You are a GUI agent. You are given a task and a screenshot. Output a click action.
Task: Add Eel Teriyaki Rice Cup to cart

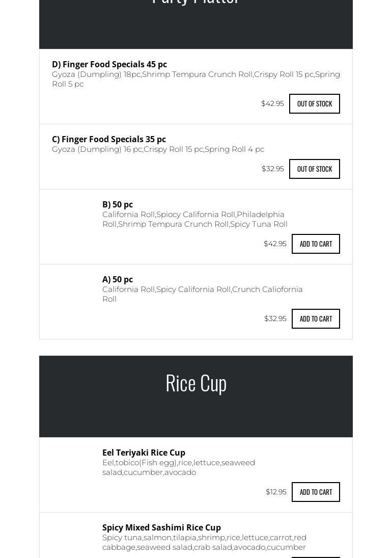coord(316,492)
